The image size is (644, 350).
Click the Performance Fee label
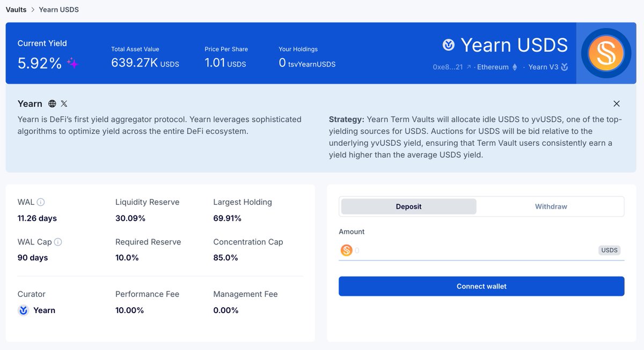coord(148,294)
